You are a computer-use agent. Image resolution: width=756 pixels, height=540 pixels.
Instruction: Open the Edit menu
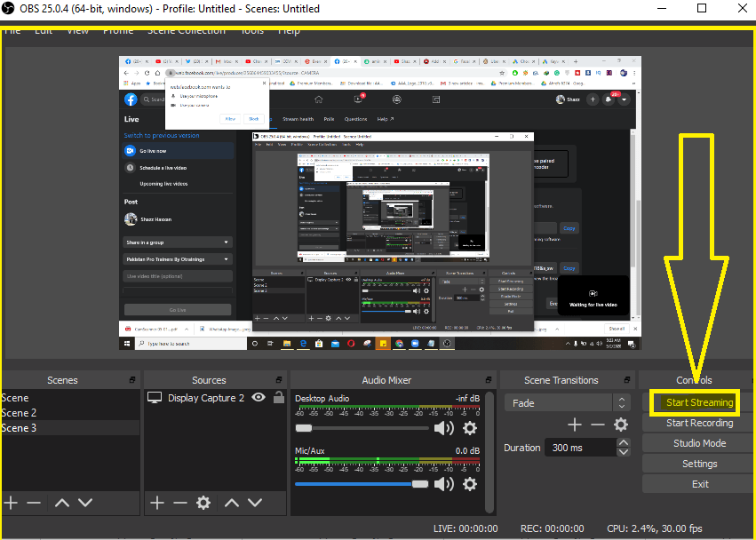click(44, 30)
